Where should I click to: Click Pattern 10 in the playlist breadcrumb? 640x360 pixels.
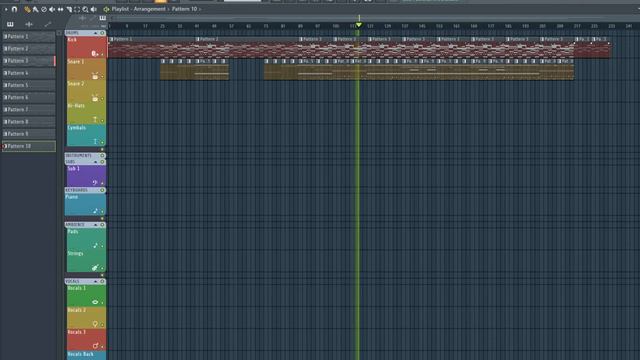[x=184, y=9]
